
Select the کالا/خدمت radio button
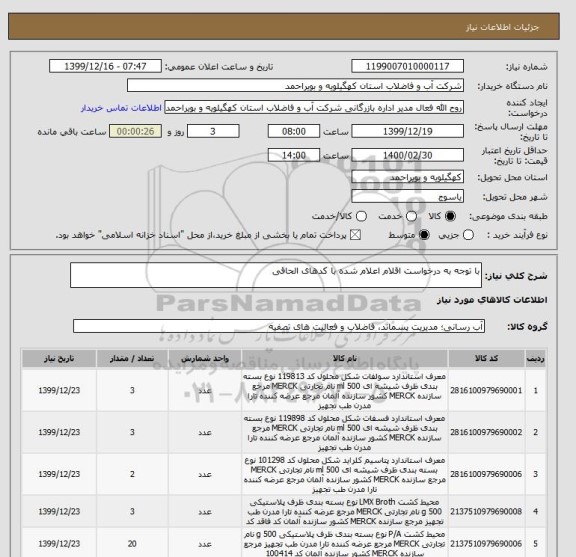click(361, 216)
